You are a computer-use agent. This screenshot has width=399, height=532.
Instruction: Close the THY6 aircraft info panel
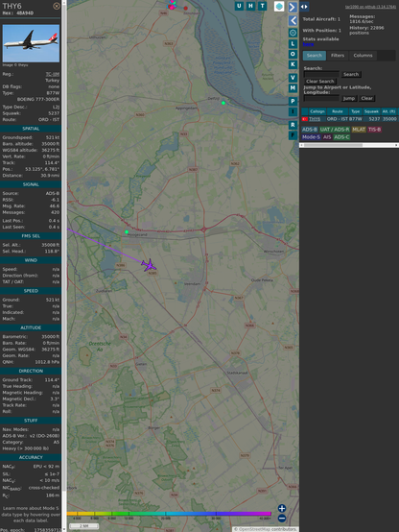[57, 6]
